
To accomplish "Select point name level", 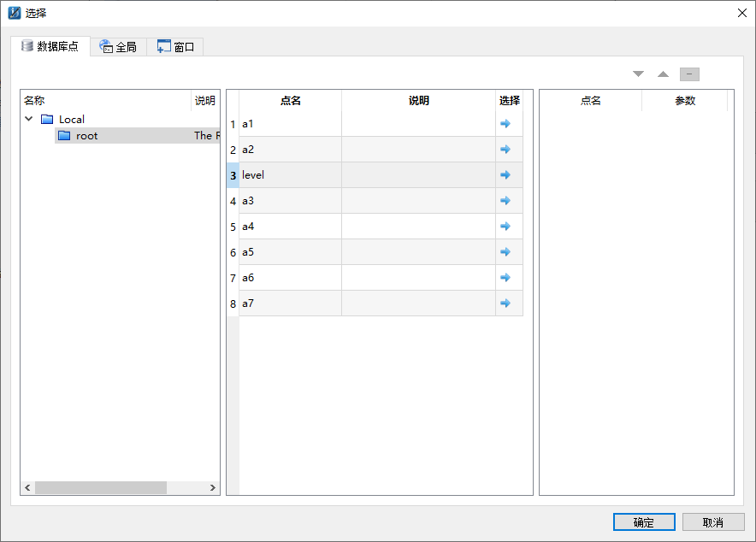I will (290, 175).
